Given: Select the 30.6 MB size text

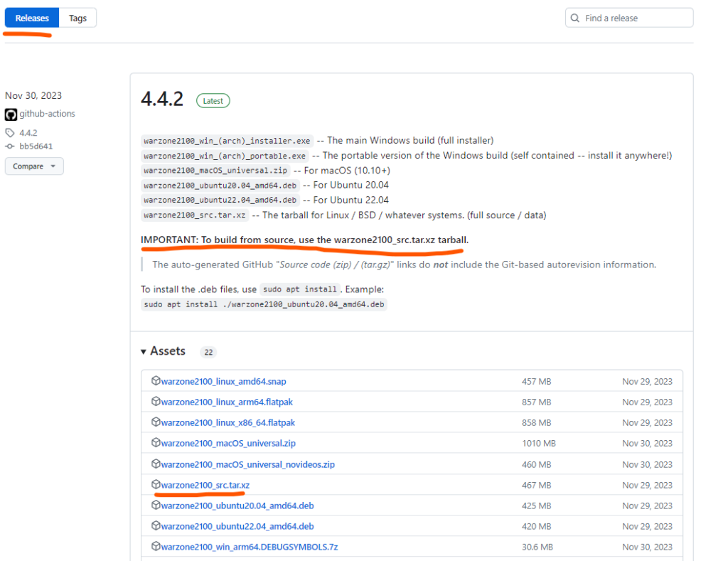Looking at the screenshot, I should (537, 547).
